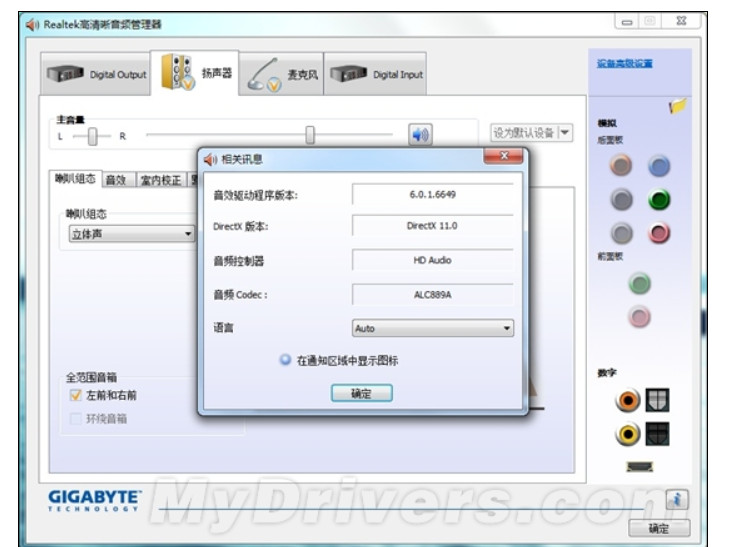
Task: Adjust the left-right balance slider
Action: point(92,137)
